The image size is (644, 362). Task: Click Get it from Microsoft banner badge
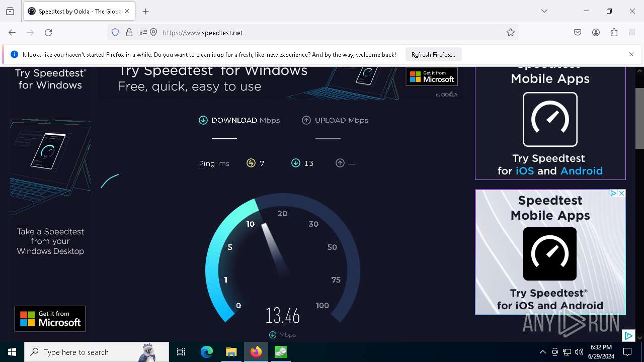[432, 76]
